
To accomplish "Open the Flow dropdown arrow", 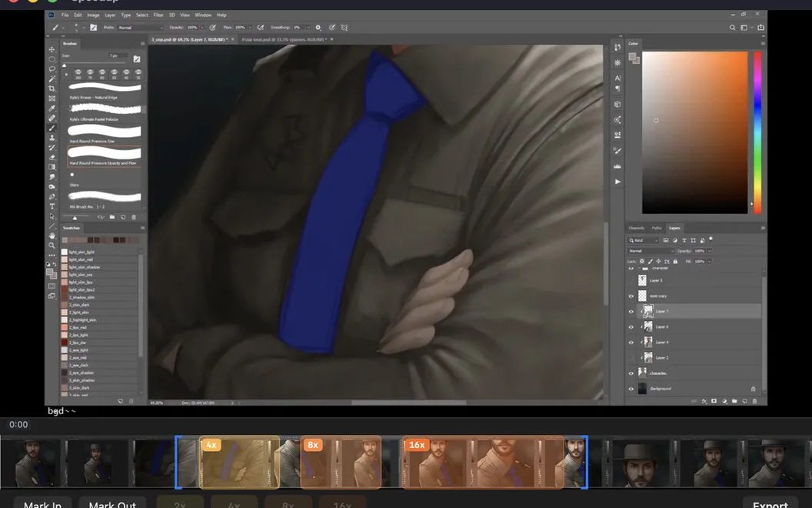I will [x=250, y=28].
